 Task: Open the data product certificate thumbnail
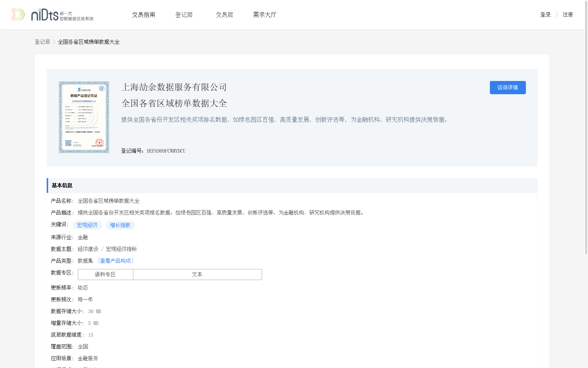click(x=84, y=117)
